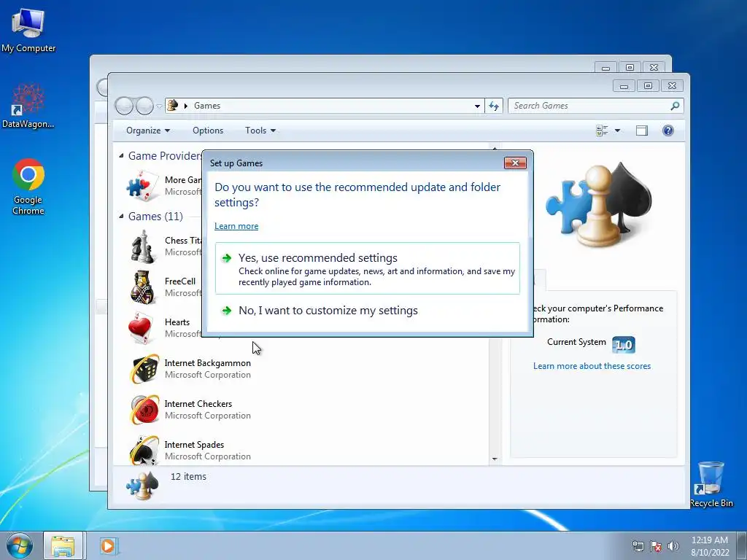
Task: Click the scrollbar down arrow
Action: (x=495, y=459)
